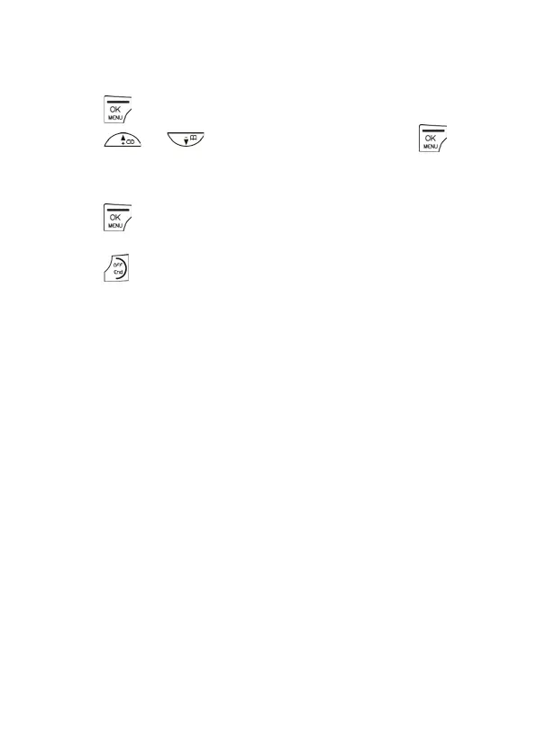This screenshot has height=756, width=536.
Task: Click OK text on the far-right menu key
Action: tap(431, 138)
